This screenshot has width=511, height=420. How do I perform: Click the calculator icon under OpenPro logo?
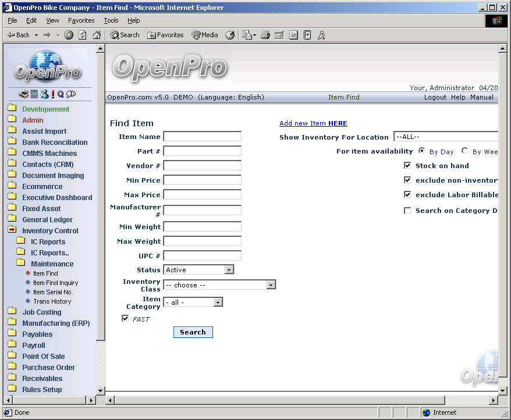(x=34, y=94)
